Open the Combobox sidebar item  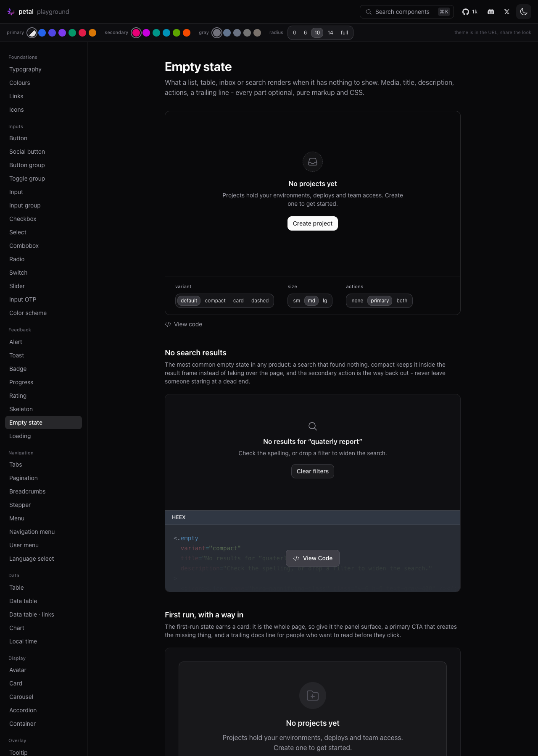coord(43,246)
